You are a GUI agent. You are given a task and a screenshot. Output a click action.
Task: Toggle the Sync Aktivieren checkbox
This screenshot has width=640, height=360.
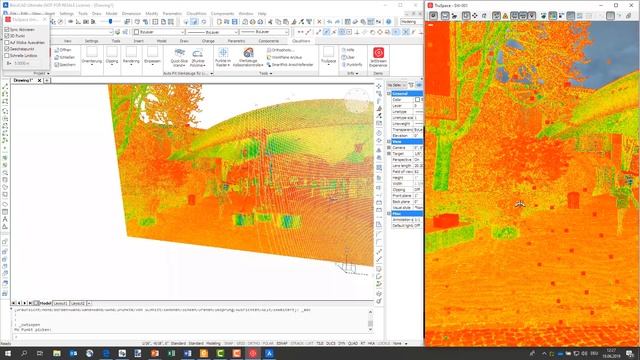[x=7, y=29]
